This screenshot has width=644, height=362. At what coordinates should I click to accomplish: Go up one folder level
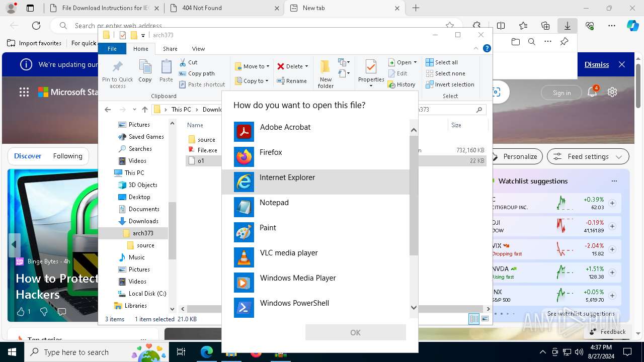tap(145, 110)
